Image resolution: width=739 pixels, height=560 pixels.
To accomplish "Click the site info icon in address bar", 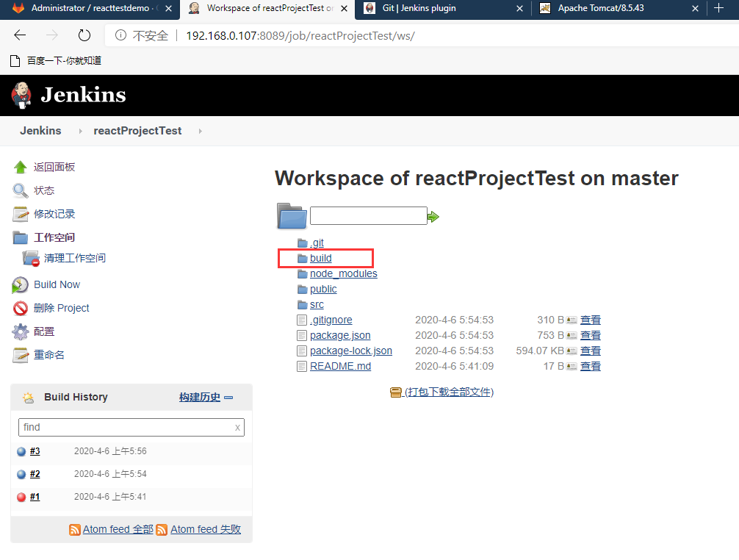I will [120, 35].
